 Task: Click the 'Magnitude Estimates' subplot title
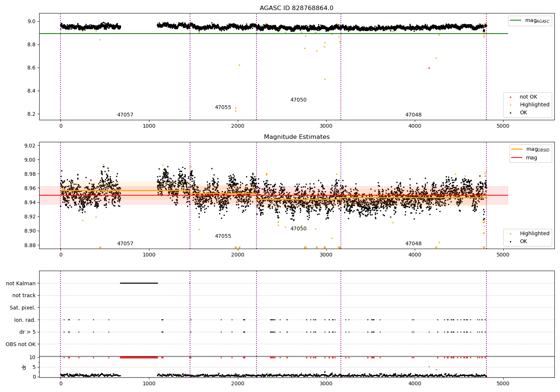pyautogui.click(x=296, y=137)
